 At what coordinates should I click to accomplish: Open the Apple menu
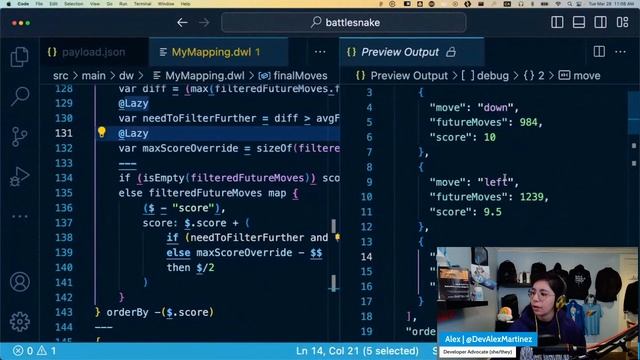(8, 4)
